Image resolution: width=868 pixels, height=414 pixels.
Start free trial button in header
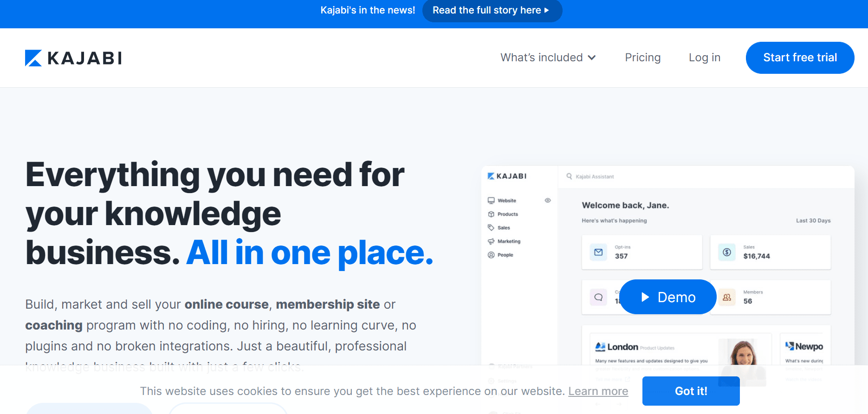[x=800, y=58]
